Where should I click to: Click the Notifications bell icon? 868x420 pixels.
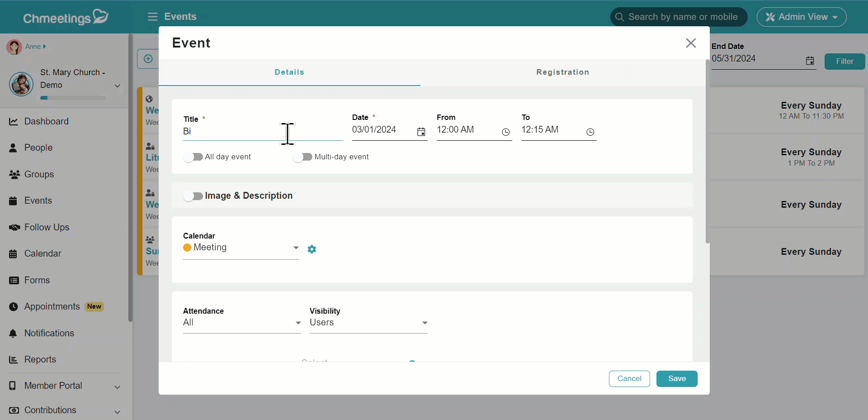click(x=13, y=334)
